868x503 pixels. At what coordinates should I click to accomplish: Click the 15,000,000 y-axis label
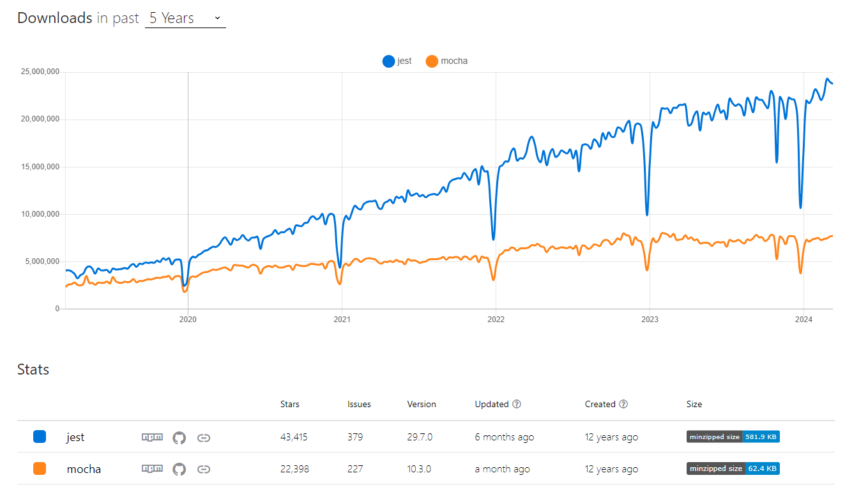[40, 167]
